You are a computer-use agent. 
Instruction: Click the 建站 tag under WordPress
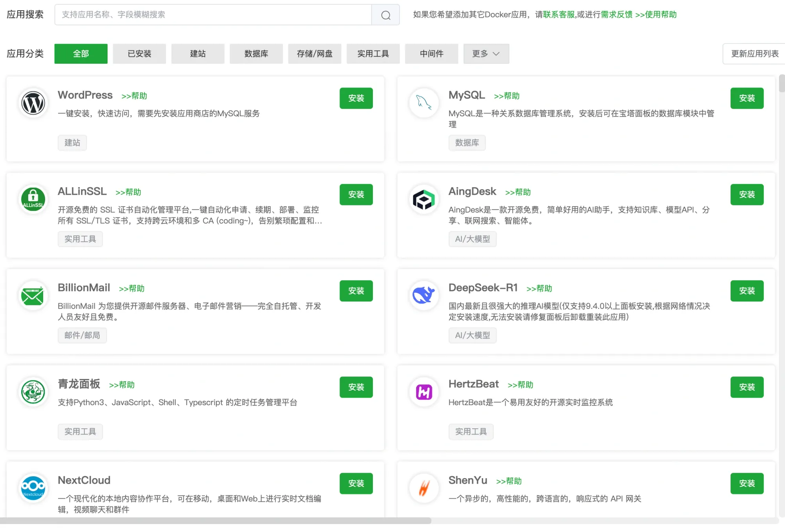(x=72, y=143)
